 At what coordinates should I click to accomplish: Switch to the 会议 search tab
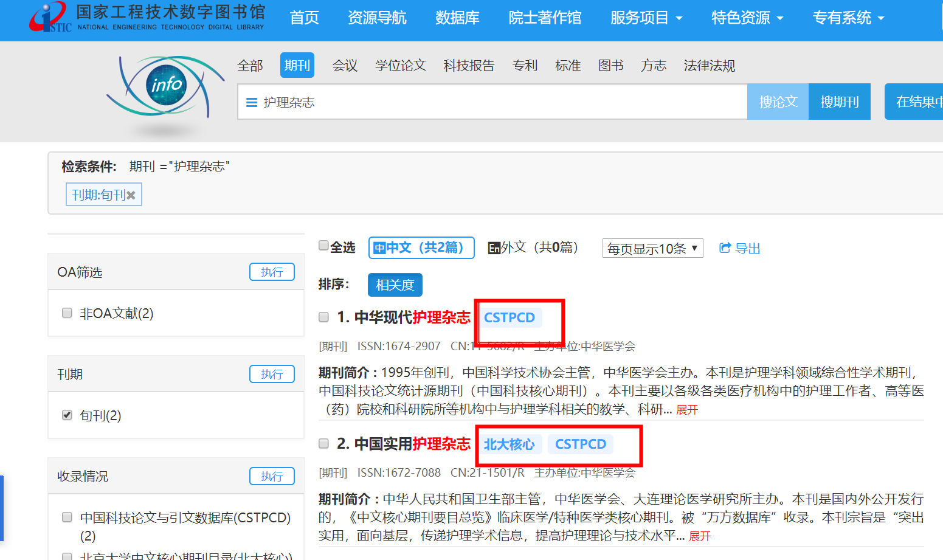(345, 66)
